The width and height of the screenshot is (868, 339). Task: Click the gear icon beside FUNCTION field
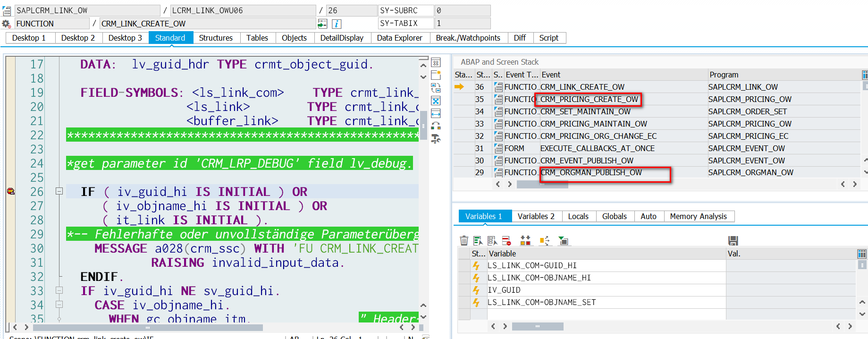(6, 24)
